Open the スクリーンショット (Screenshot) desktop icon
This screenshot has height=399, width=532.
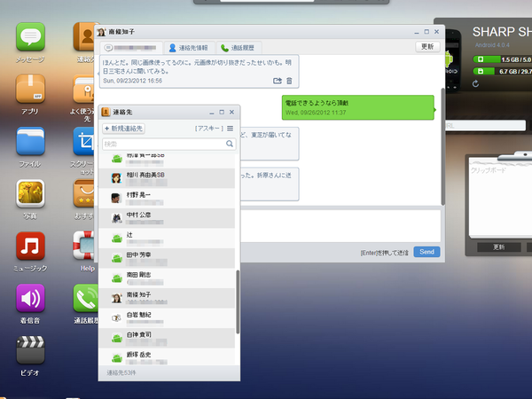click(83, 141)
